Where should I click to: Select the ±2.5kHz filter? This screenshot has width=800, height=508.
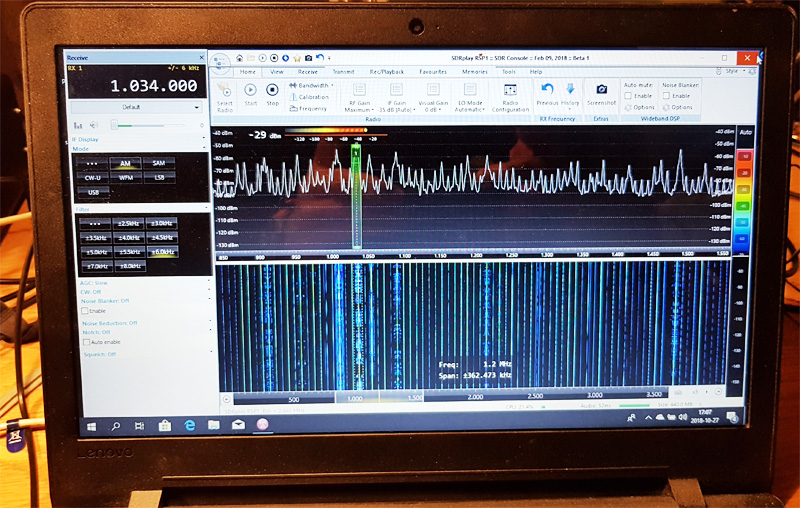(128, 223)
